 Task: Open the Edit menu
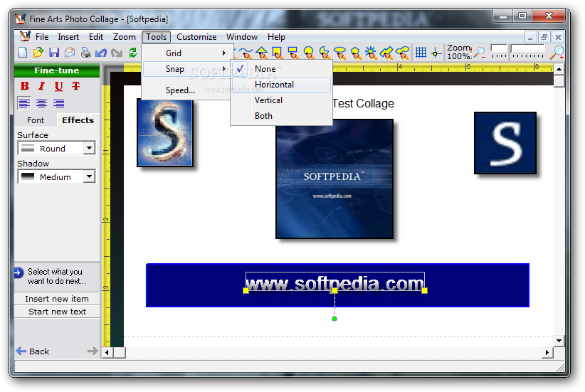96,37
